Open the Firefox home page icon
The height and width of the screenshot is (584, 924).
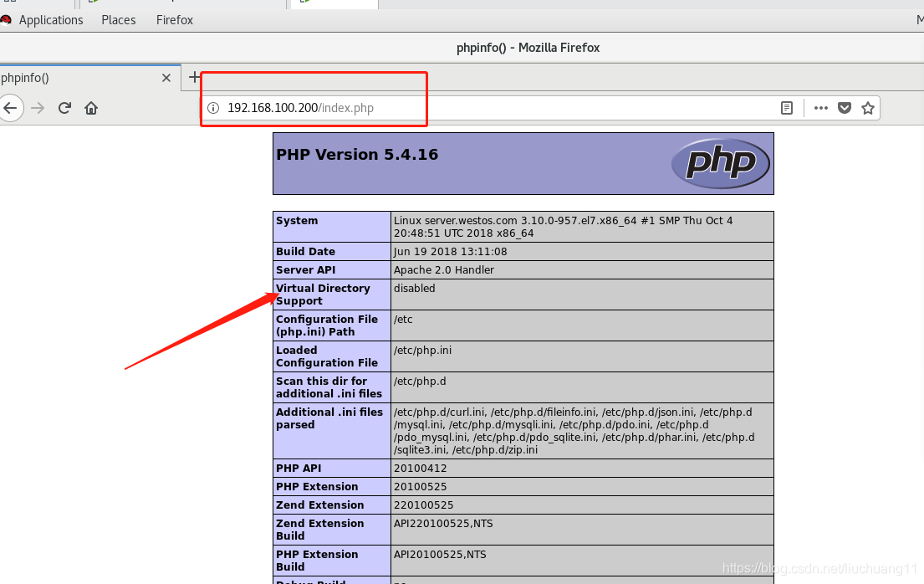click(x=91, y=108)
